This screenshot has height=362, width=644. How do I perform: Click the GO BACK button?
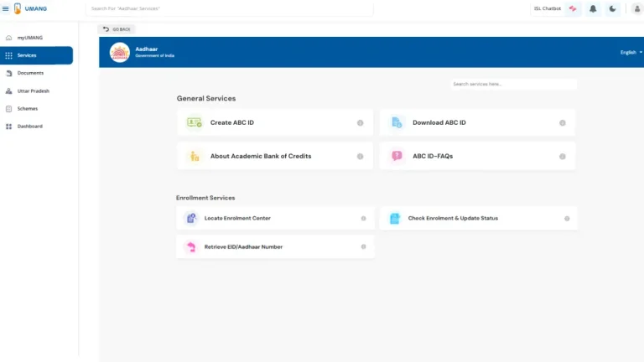pos(117,29)
